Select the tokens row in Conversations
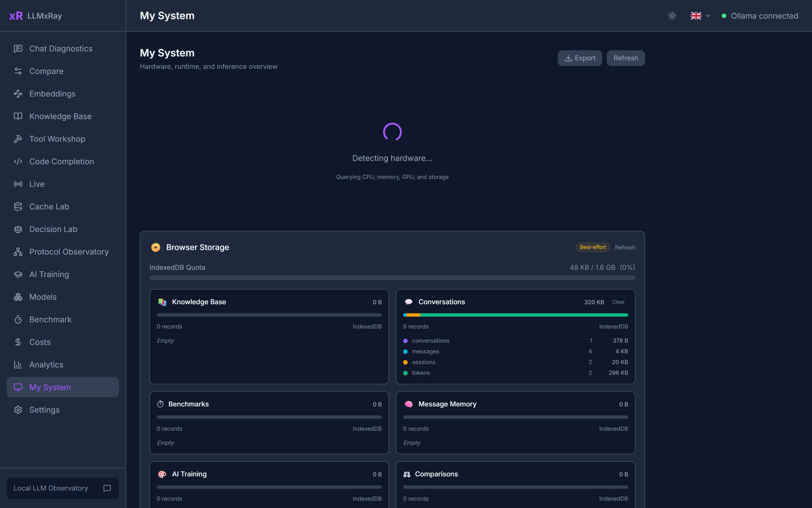This screenshot has width=812, height=508. tap(515, 373)
